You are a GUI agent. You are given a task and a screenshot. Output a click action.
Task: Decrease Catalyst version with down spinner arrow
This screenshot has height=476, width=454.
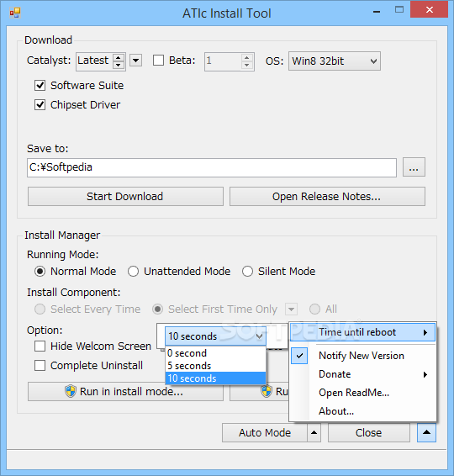coord(118,65)
